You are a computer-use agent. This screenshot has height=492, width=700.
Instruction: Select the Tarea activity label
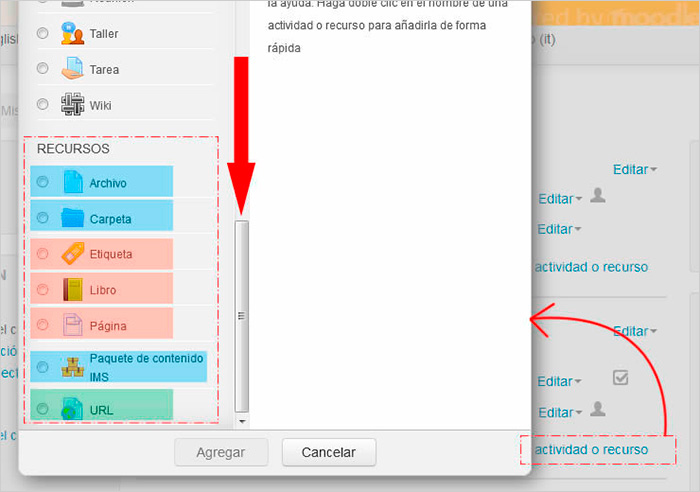[x=103, y=70]
